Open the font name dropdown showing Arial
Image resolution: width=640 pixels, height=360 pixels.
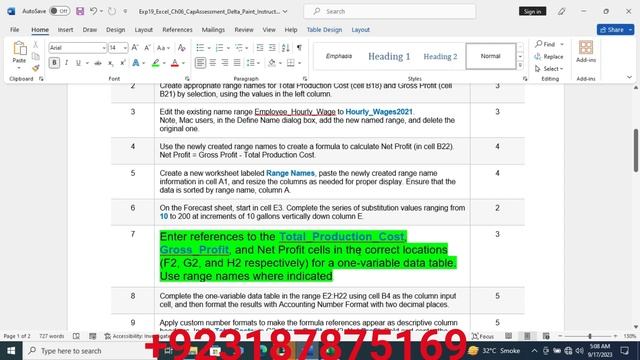click(x=104, y=48)
